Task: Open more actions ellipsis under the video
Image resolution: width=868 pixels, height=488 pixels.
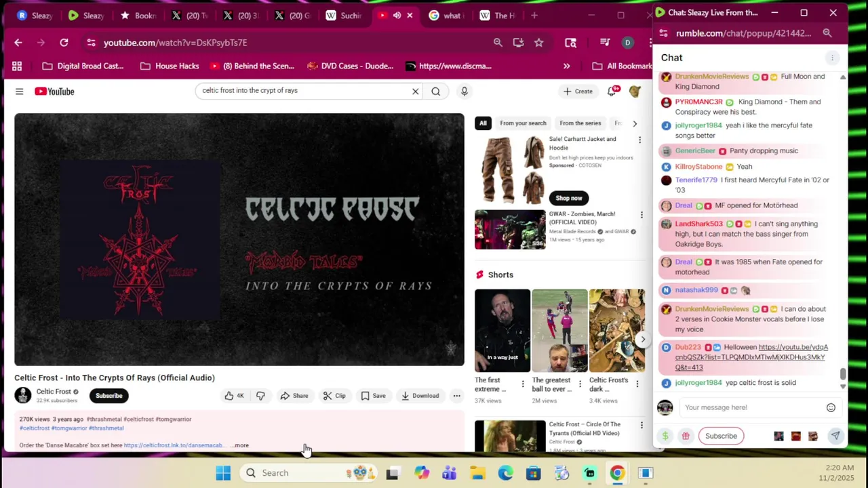Action: tap(456, 396)
